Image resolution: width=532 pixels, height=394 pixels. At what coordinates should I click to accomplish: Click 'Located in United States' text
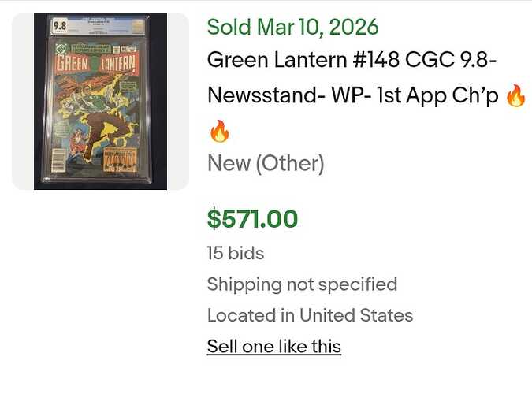(x=310, y=315)
